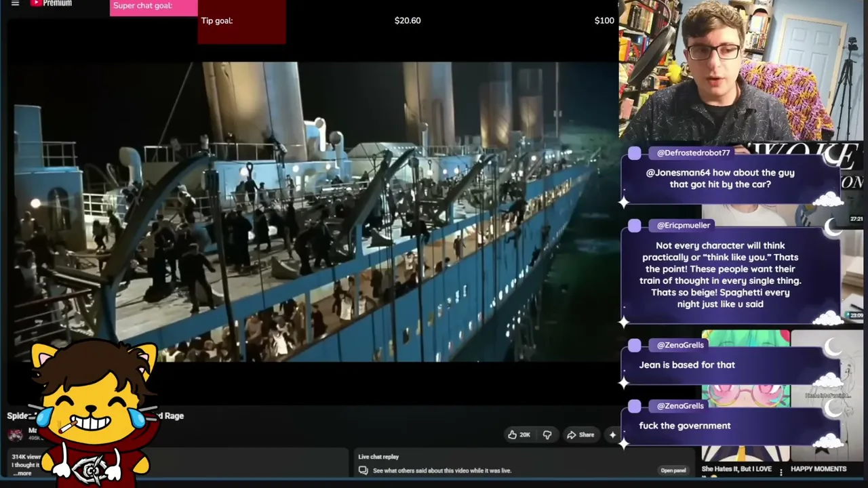Image resolution: width=868 pixels, height=488 pixels.
Task: Click the $100 tip goal amount
Action: click(x=604, y=20)
